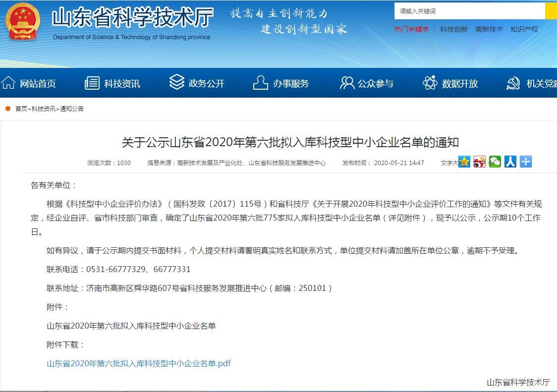Open 网站首页 home tab

[x=29, y=83]
